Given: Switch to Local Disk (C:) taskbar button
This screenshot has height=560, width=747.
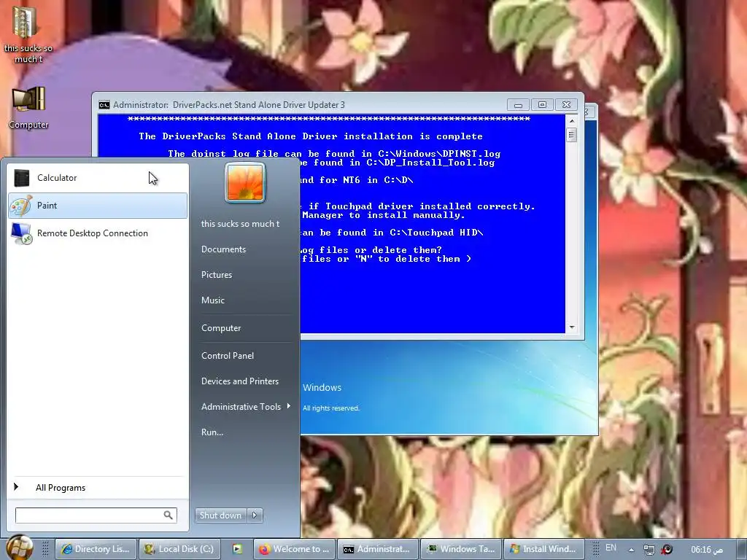Looking at the screenshot, I should tap(179, 549).
